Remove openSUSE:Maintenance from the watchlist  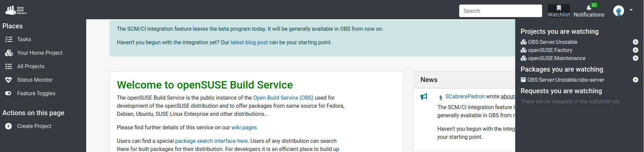coord(636,58)
